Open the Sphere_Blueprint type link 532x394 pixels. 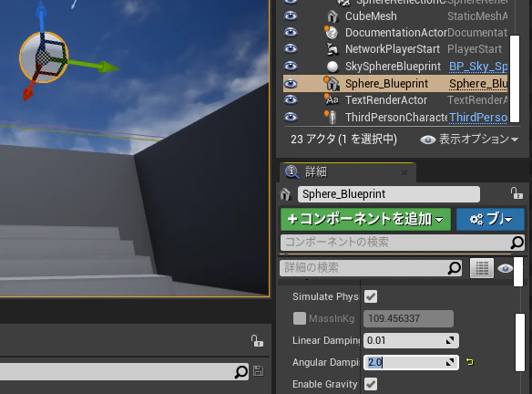click(x=478, y=84)
